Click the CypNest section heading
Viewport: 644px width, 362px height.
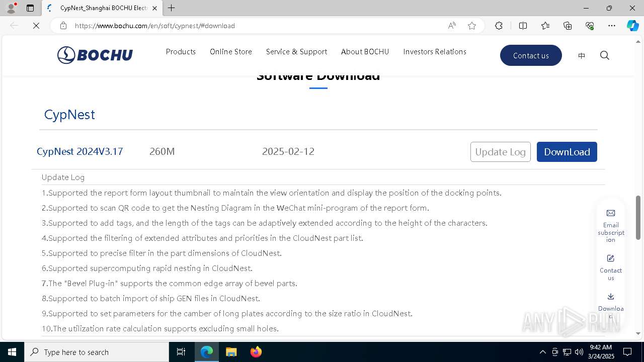[x=69, y=115]
